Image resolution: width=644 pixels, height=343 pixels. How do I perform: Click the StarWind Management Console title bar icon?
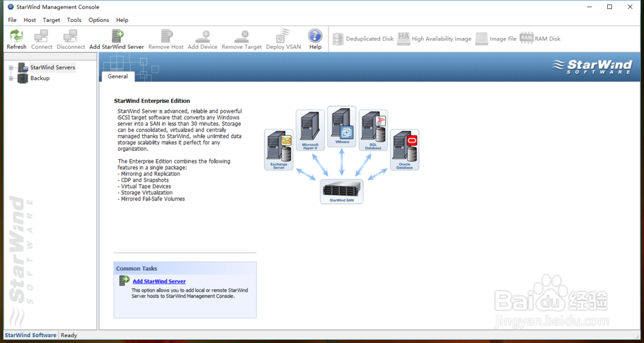pyautogui.click(x=10, y=7)
